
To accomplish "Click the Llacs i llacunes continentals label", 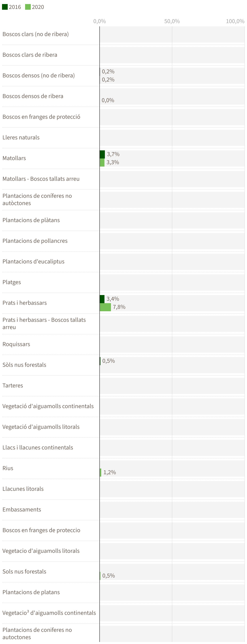I will [x=38, y=447].
